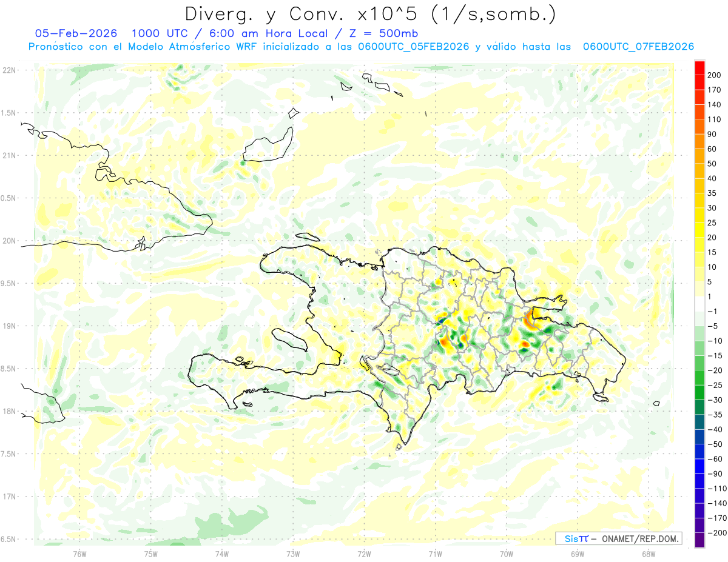The height and width of the screenshot is (562, 728).
Task: Click the "22N" latitude label
Action: coord(8,70)
